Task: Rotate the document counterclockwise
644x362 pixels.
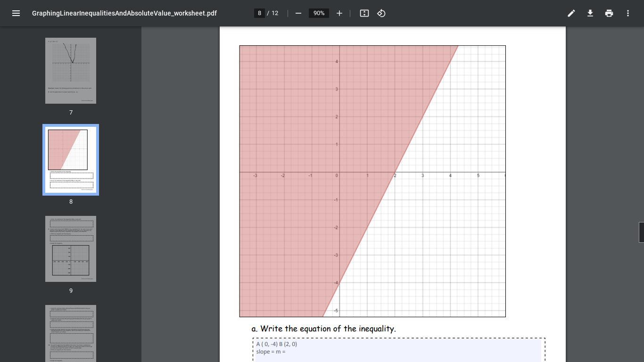Action: point(381,13)
